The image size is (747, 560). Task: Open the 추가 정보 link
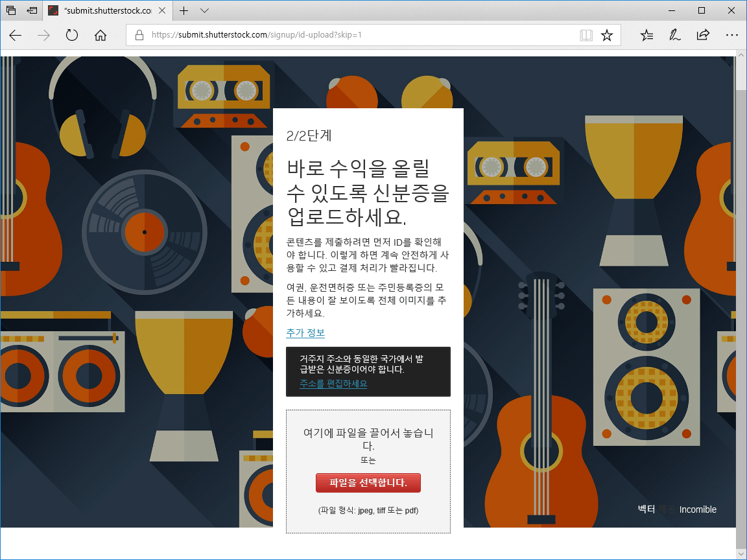click(x=305, y=333)
